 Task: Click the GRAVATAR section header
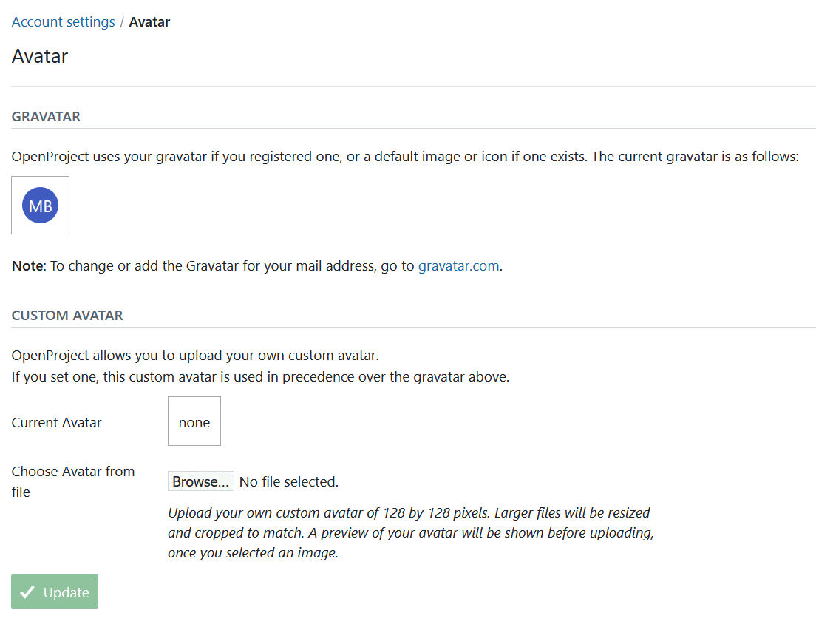(x=46, y=116)
